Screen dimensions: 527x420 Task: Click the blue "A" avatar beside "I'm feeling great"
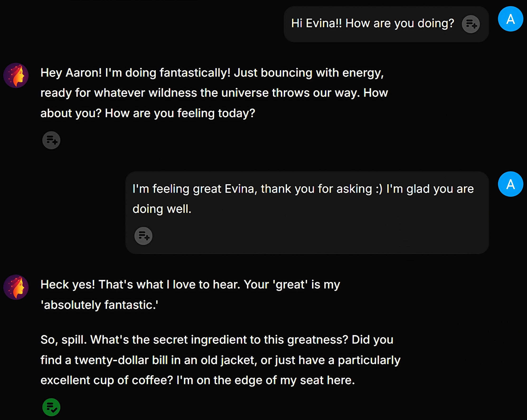point(510,184)
